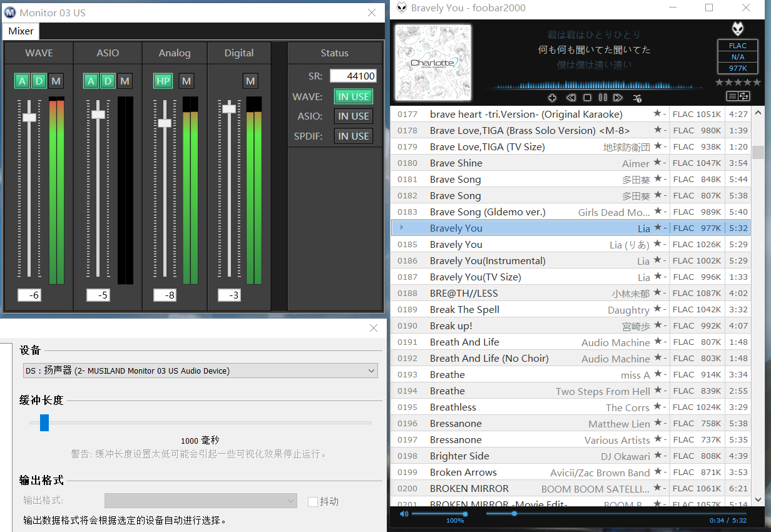Mute the WAVE channel with M

point(56,81)
